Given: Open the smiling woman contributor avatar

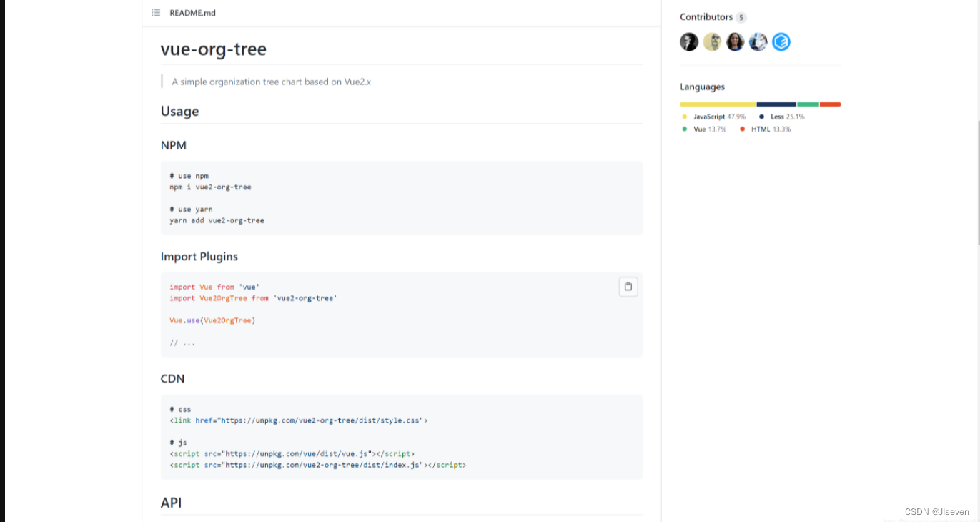Looking at the screenshot, I should [735, 42].
